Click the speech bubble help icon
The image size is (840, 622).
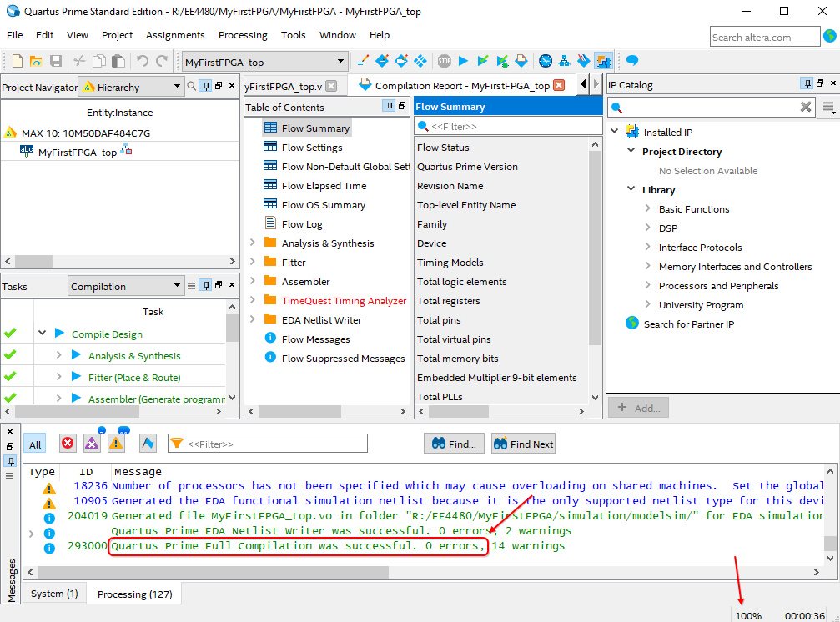[632, 61]
